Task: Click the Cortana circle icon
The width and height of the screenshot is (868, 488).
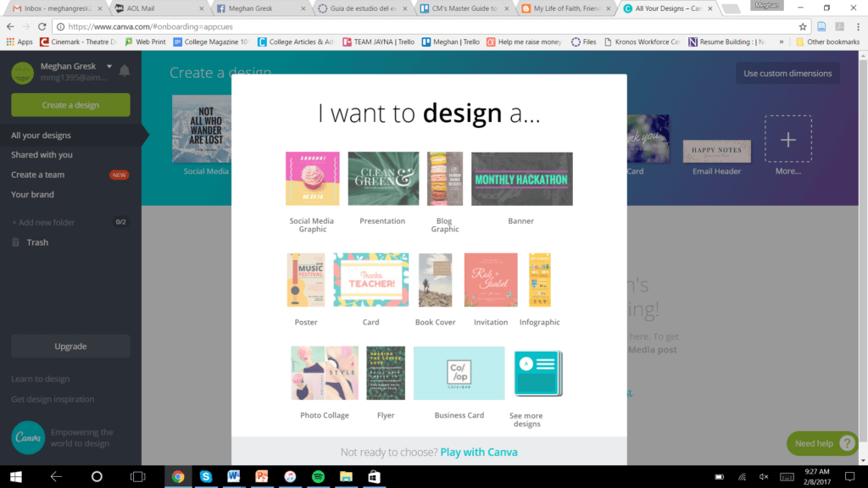Action: tap(97, 476)
